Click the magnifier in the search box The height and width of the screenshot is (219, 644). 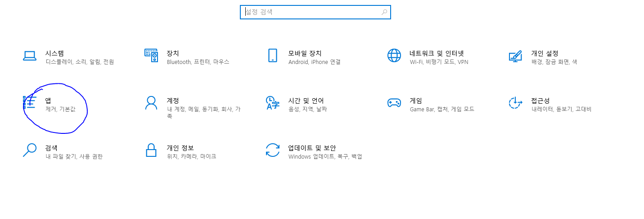(384, 12)
